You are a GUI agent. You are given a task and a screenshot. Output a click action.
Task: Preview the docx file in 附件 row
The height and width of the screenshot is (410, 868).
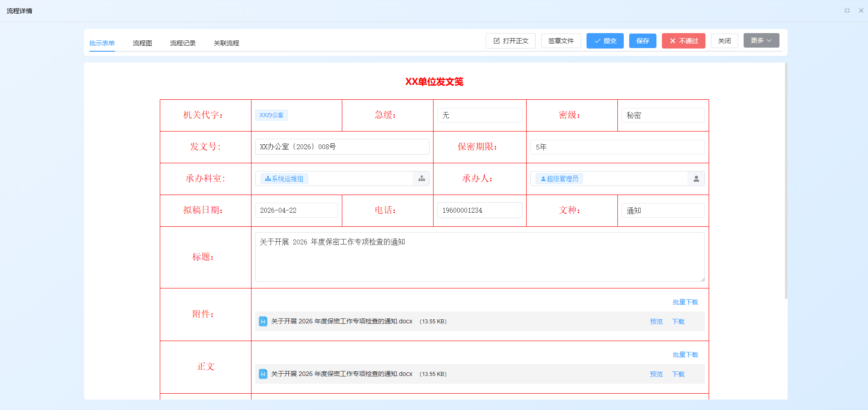656,322
